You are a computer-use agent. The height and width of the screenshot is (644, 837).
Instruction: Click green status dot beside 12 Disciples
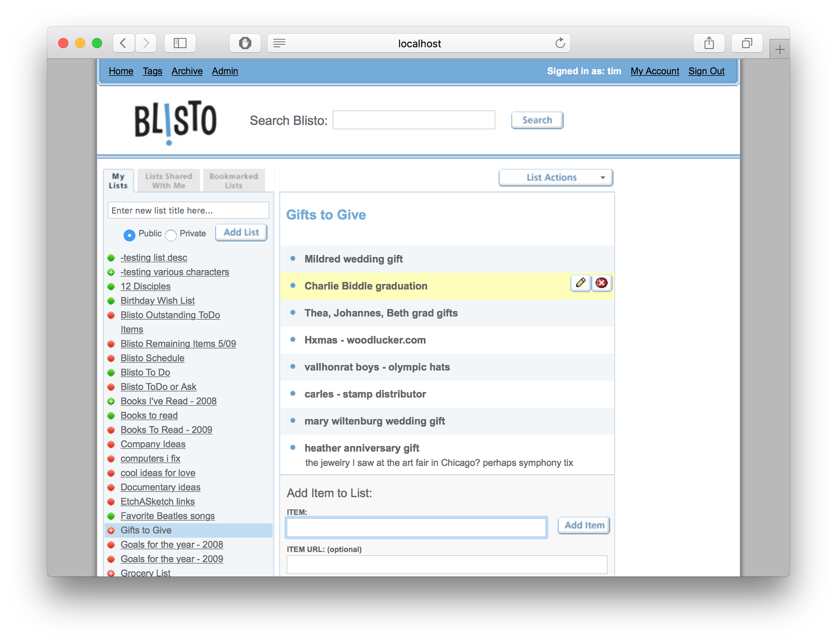pos(111,286)
